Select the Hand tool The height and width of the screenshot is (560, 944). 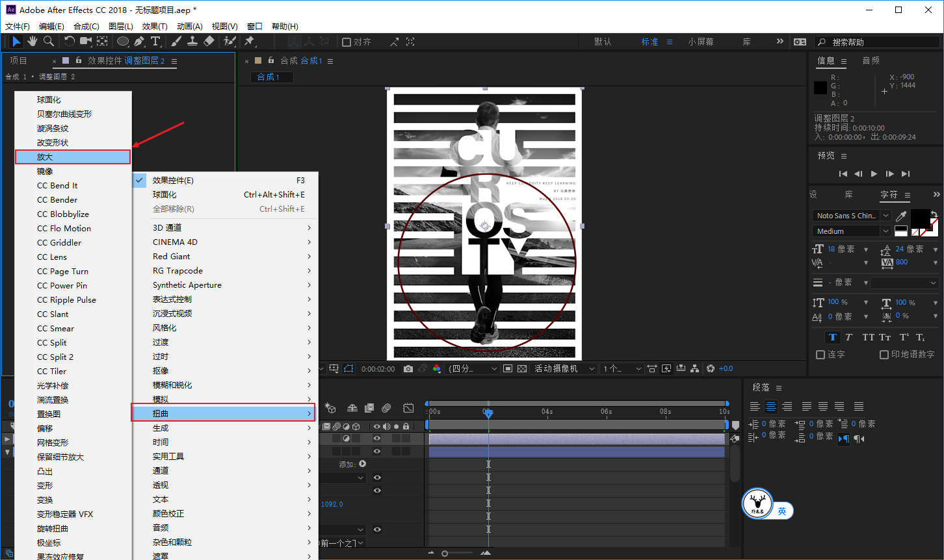(x=33, y=42)
